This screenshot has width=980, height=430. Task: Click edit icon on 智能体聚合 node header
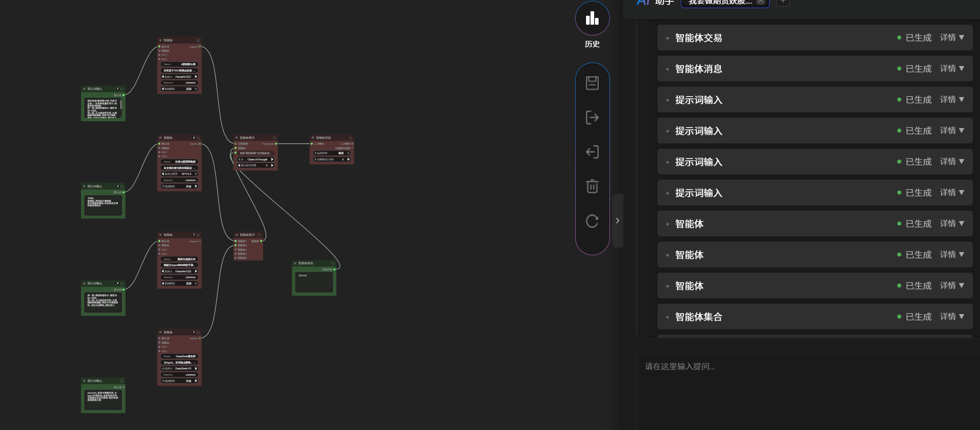[x=274, y=138]
